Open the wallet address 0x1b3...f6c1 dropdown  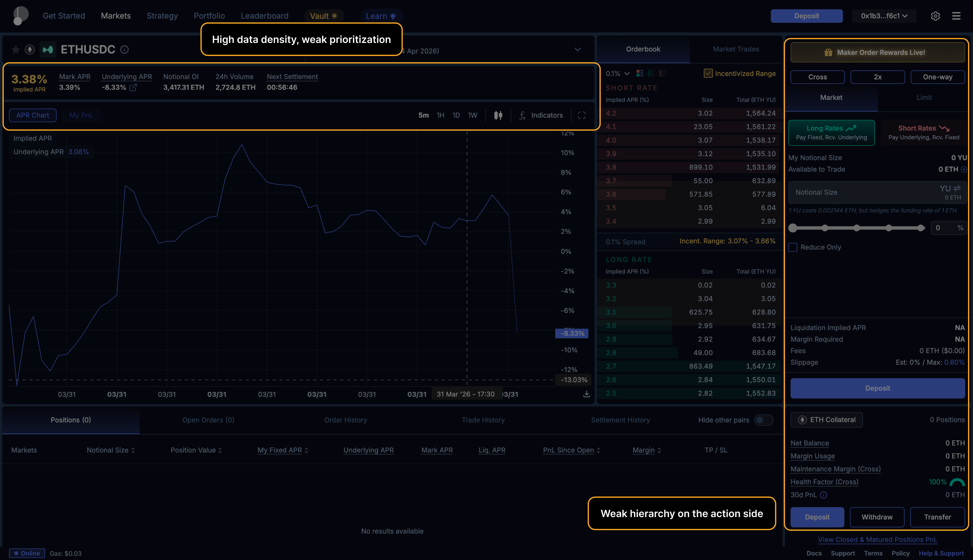point(884,16)
